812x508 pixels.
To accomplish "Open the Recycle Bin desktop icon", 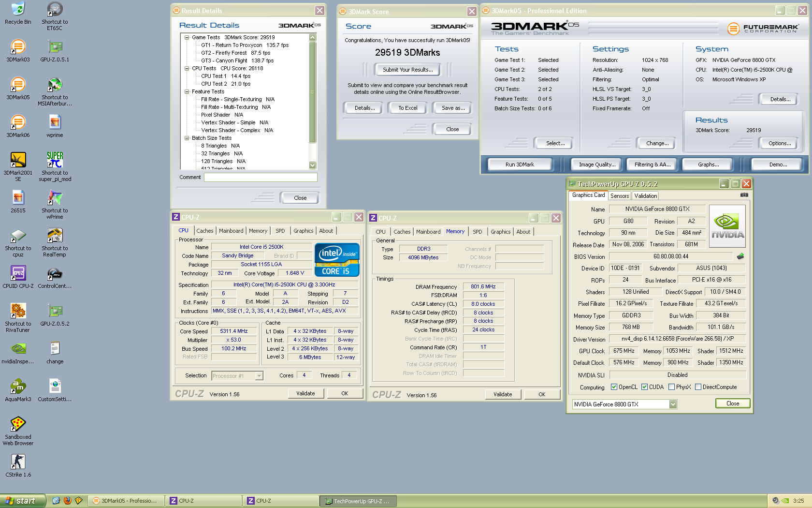I will [x=18, y=13].
